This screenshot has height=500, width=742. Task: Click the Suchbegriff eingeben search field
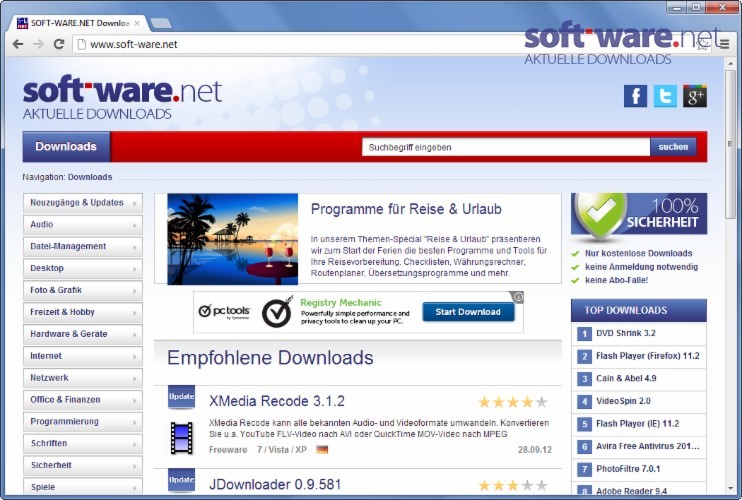[x=506, y=147]
